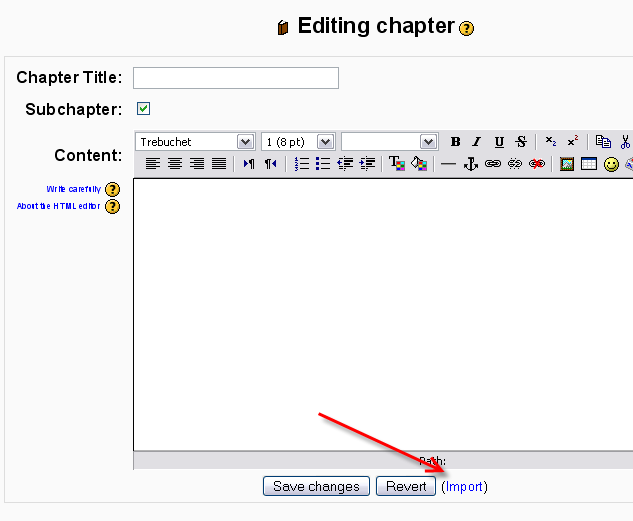
Task: Apply italic formatting
Action: pos(477,142)
